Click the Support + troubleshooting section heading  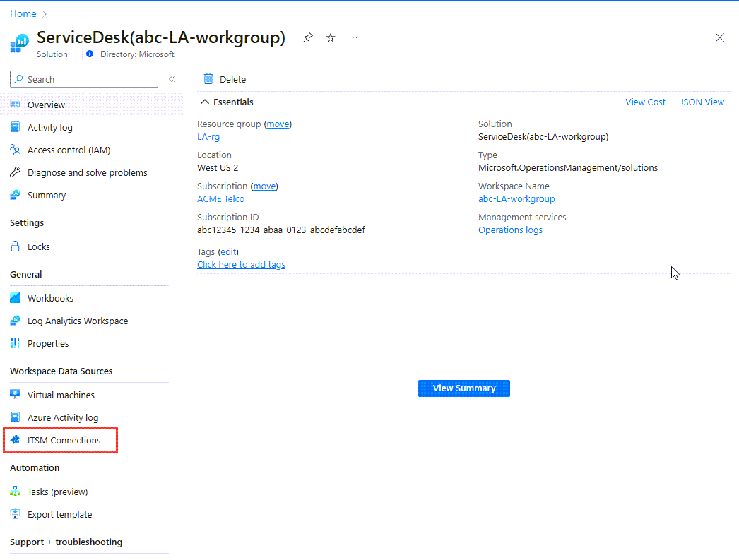click(66, 542)
